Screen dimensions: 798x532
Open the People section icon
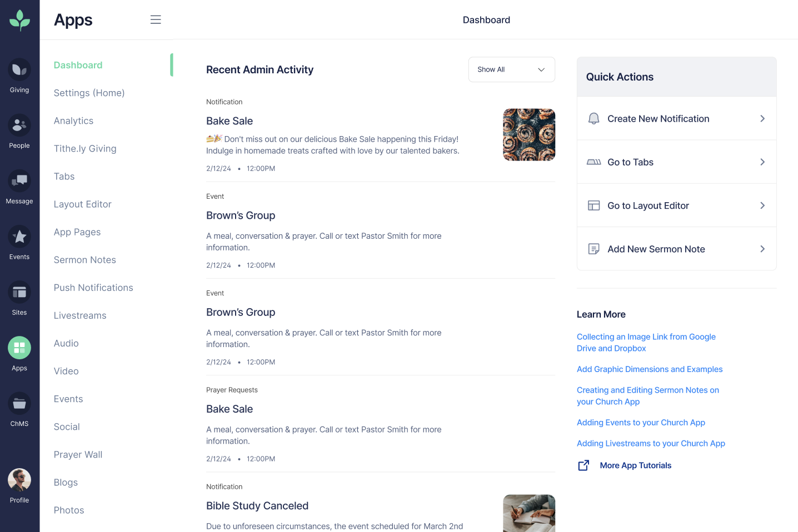[x=19, y=126]
